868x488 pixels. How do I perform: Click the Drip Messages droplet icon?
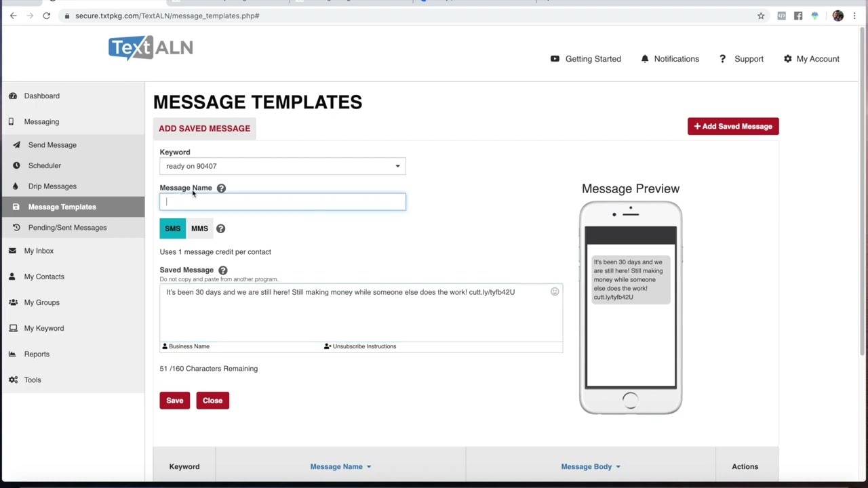[x=16, y=186]
